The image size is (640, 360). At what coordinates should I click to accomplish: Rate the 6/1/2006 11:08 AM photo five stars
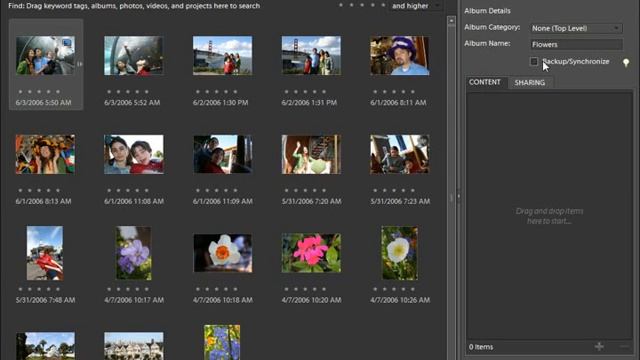[x=147, y=190]
